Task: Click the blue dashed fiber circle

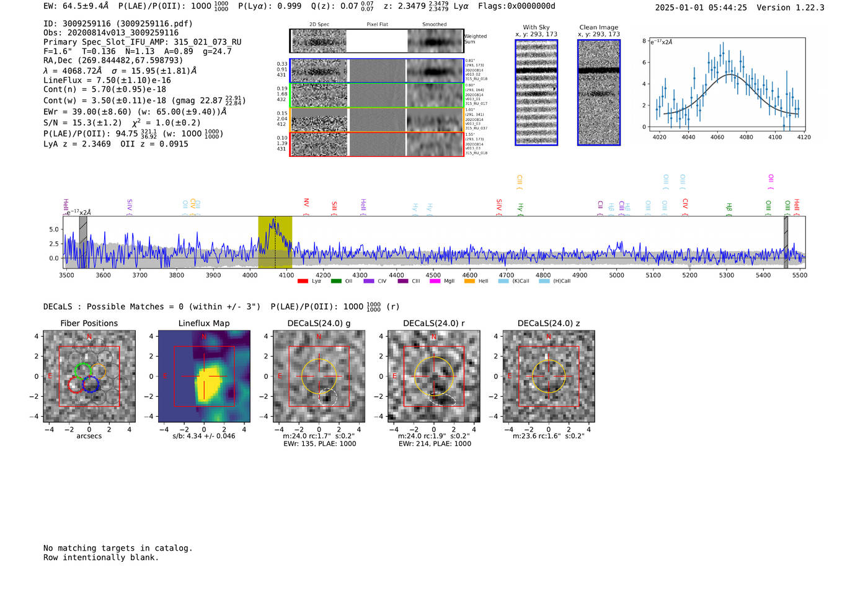Action: (x=91, y=384)
